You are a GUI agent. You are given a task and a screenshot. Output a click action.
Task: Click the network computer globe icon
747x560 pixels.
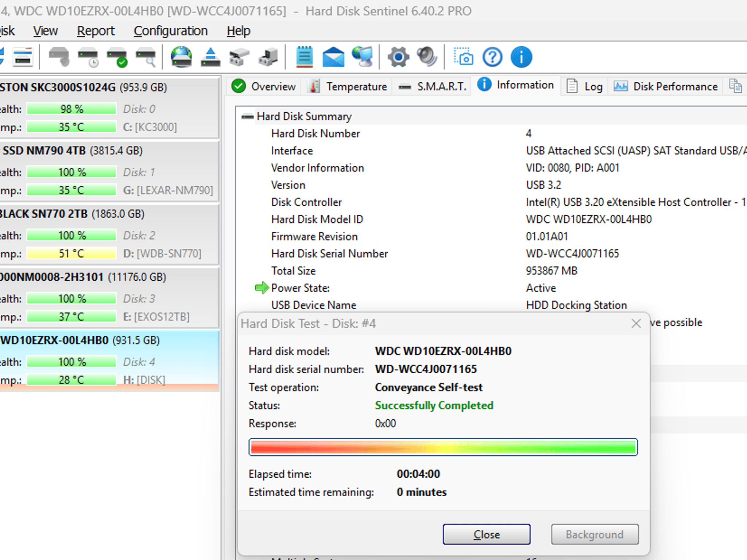[x=362, y=57]
